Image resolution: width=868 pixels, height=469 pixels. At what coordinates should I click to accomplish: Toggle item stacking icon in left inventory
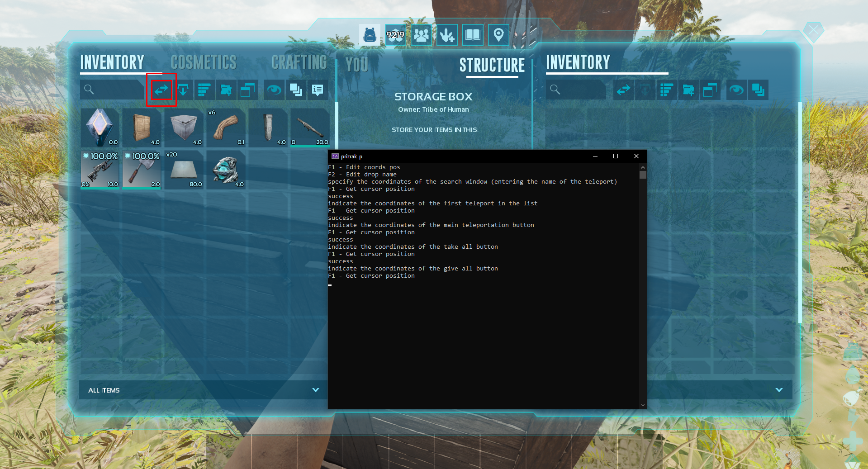point(296,90)
